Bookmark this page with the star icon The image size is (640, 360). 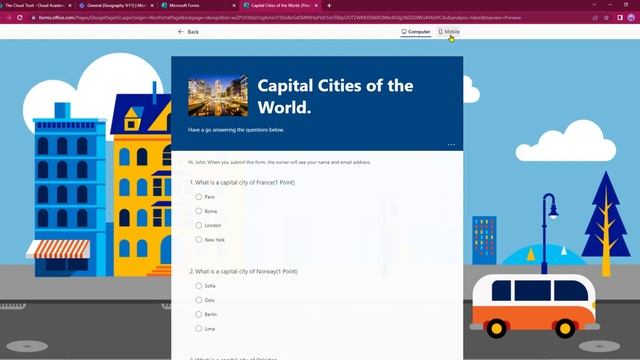(607, 18)
